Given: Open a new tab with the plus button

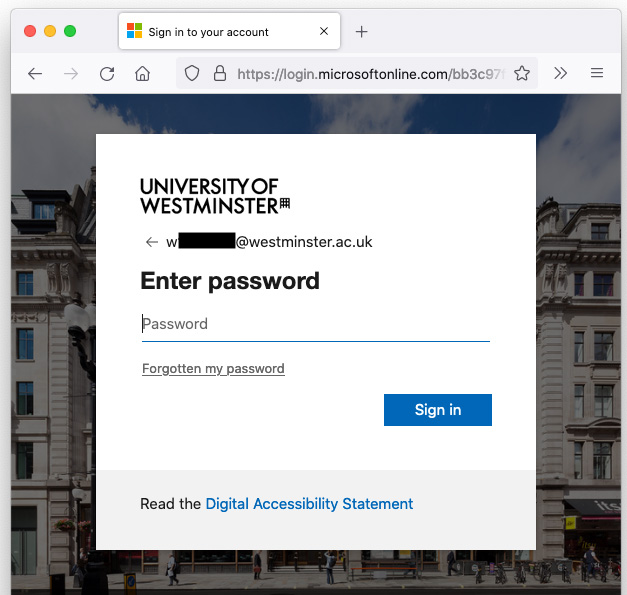Looking at the screenshot, I should (x=361, y=32).
